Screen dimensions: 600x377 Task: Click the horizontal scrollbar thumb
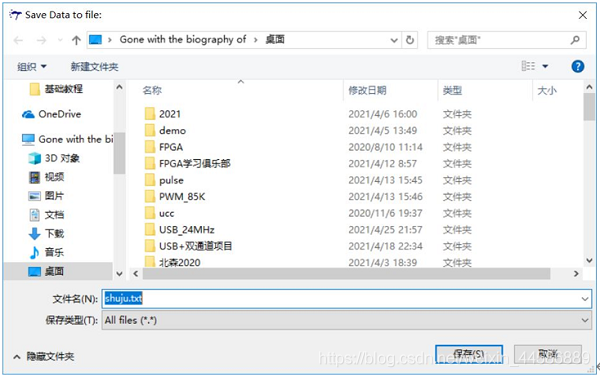346,274
